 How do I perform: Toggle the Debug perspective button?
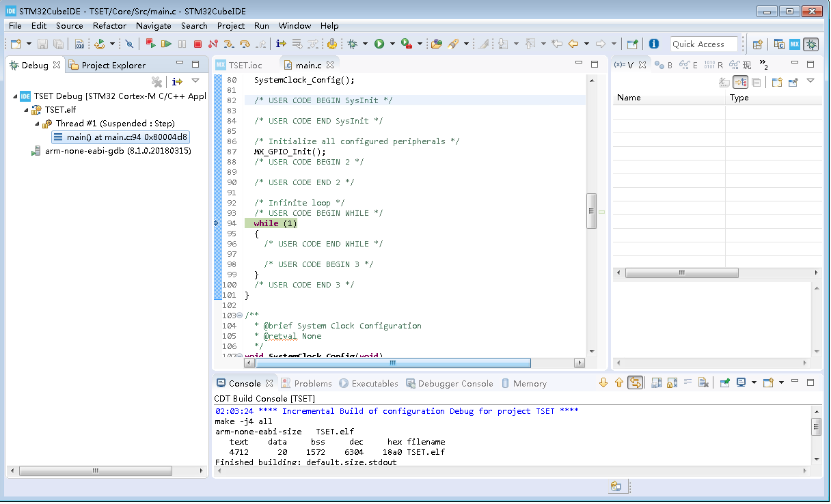(810, 44)
